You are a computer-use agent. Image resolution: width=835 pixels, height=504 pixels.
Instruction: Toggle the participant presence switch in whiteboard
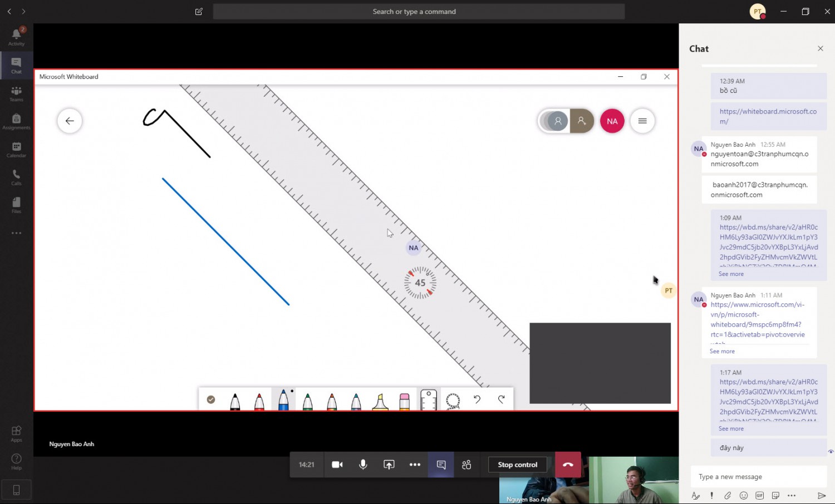(x=554, y=121)
